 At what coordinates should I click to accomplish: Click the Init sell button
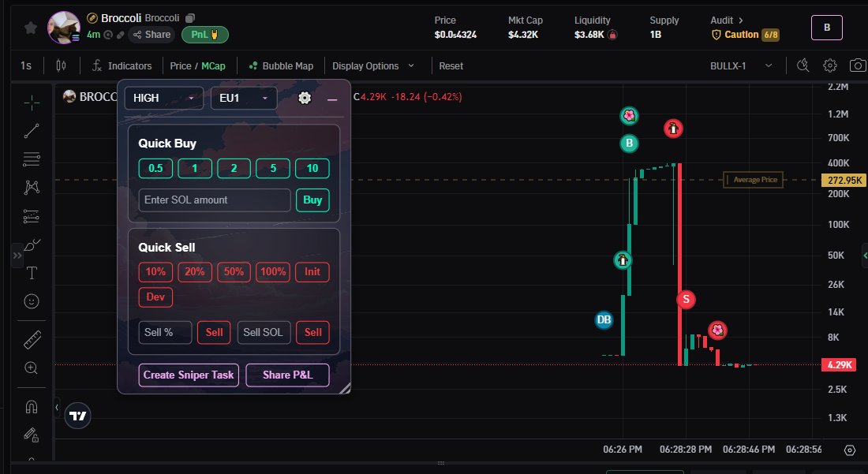point(312,271)
